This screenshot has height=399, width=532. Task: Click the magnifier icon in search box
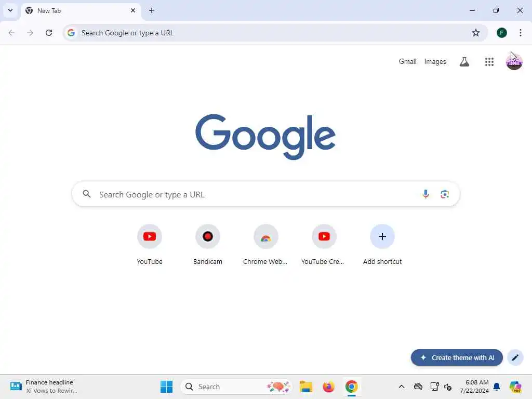point(87,194)
